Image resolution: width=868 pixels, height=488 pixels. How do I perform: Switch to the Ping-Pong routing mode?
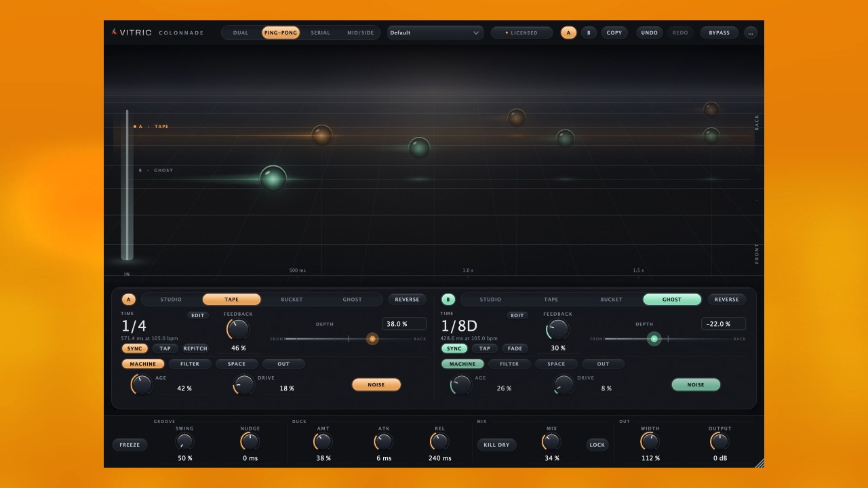point(281,33)
